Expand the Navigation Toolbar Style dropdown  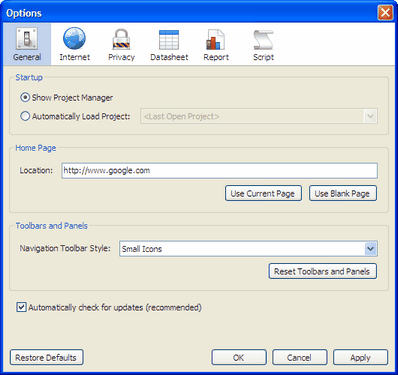point(248,249)
